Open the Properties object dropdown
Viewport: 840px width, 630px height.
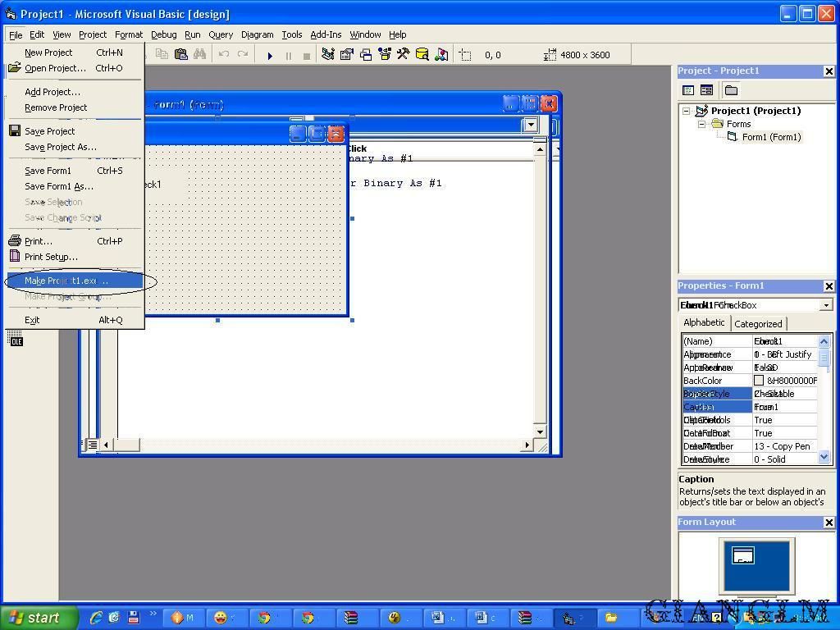[x=825, y=305]
